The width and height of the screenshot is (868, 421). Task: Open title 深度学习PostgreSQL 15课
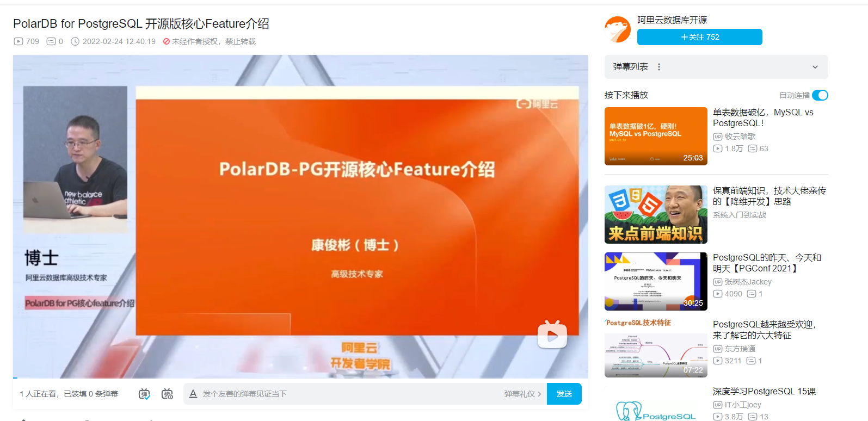point(764,391)
